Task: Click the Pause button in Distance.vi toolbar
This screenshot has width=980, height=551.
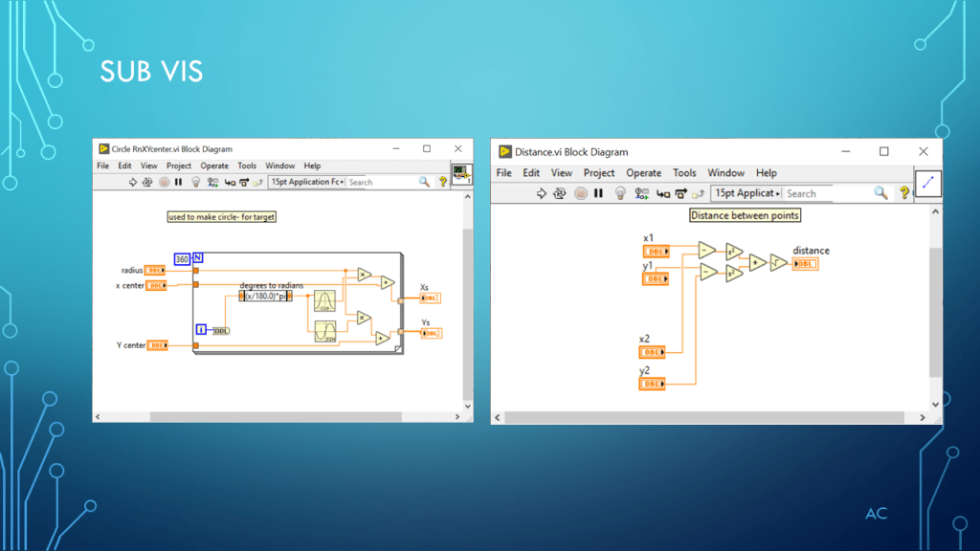Action: pos(598,193)
